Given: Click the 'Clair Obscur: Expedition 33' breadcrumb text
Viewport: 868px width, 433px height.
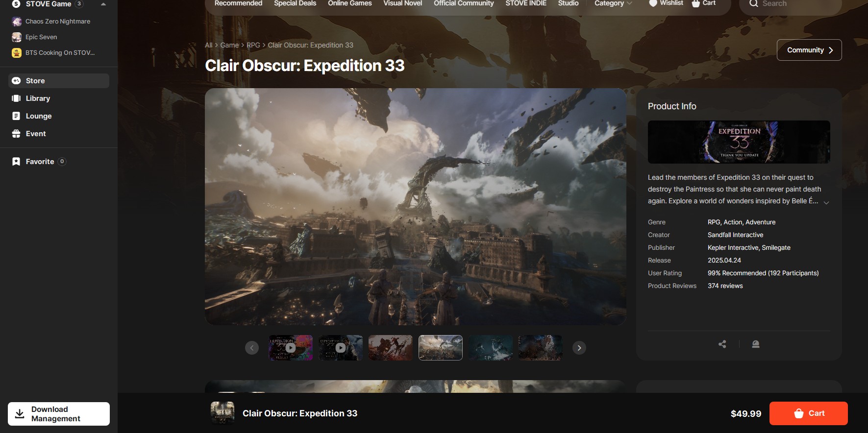Looking at the screenshot, I should point(310,45).
